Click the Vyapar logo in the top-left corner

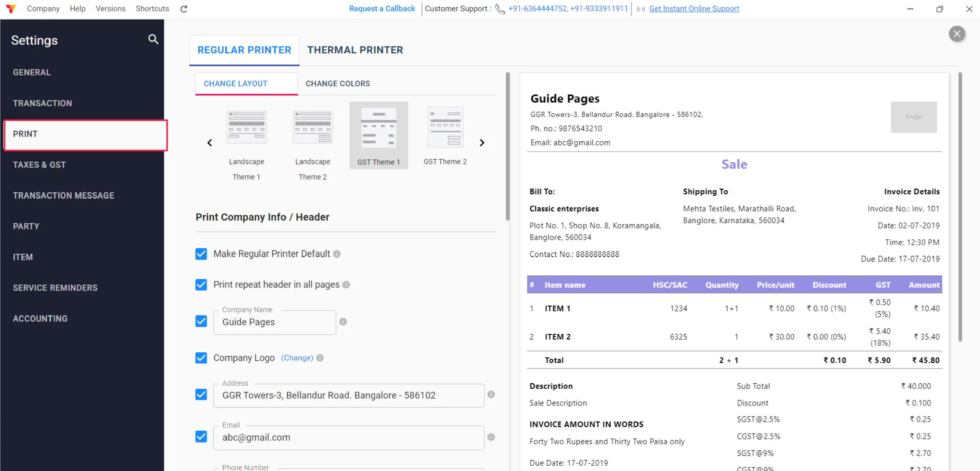click(11, 8)
